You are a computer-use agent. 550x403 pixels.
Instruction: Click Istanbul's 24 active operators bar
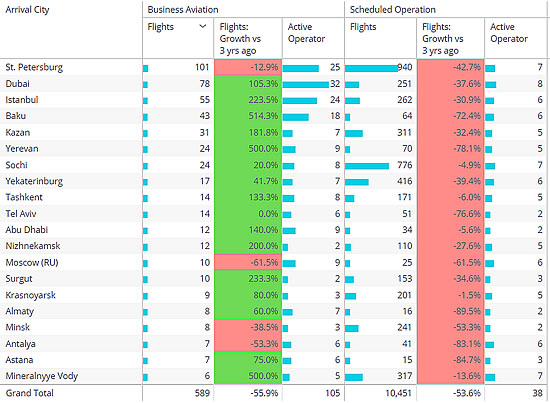(300, 101)
